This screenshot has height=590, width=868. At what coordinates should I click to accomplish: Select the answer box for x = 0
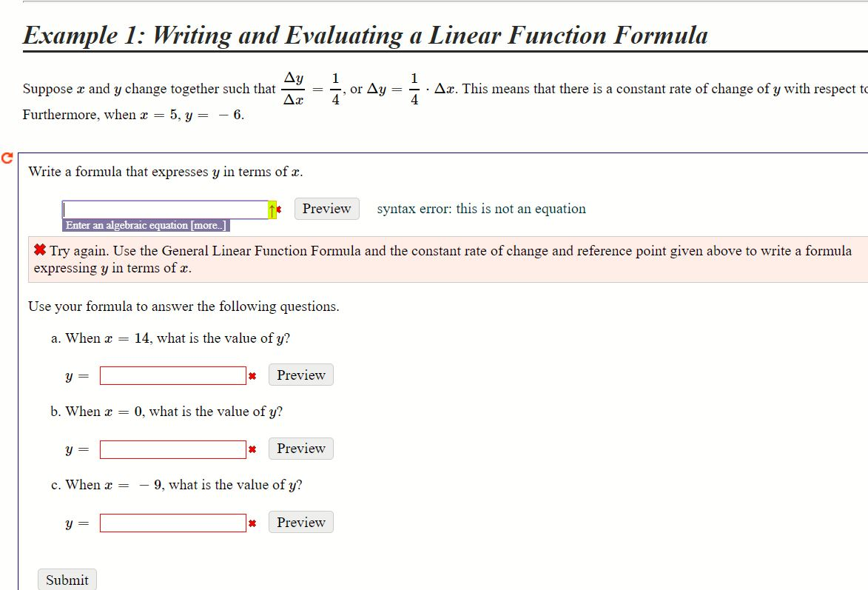172,449
